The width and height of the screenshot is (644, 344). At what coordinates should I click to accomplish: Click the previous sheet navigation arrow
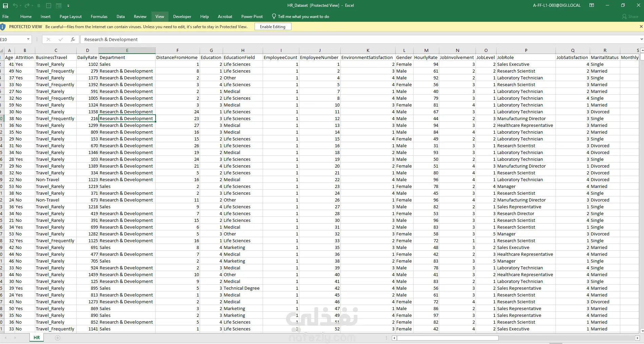(x=5, y=338)
